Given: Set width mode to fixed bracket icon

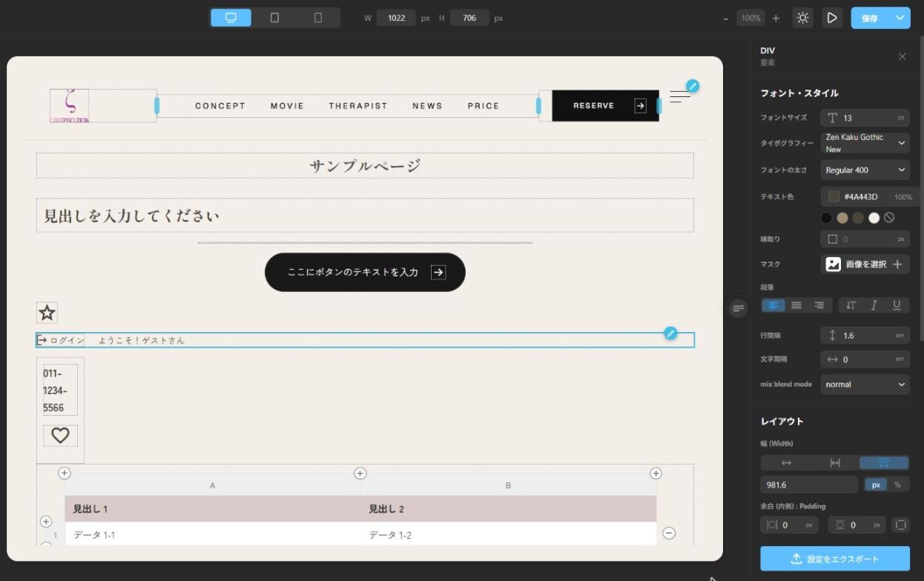Looking at the screenshot, I should pos(835,462).
